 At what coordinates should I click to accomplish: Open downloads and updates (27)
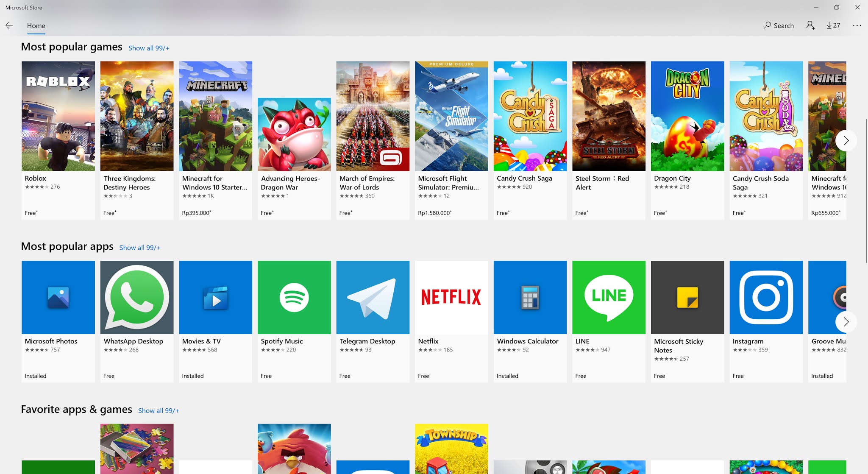(x=833, y=25)
